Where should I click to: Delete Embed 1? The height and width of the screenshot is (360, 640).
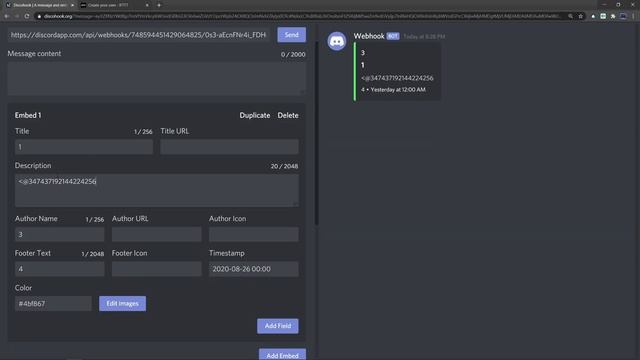coord(288,116)
